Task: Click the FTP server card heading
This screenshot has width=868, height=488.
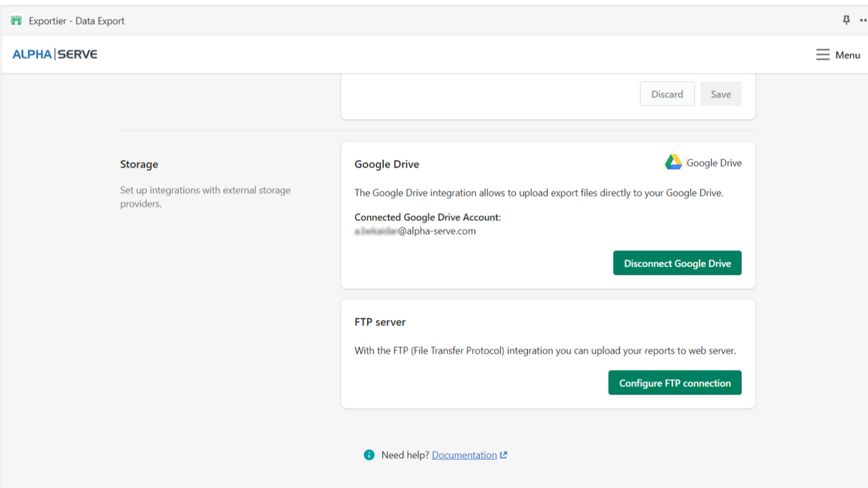Action: pos(380,322)
